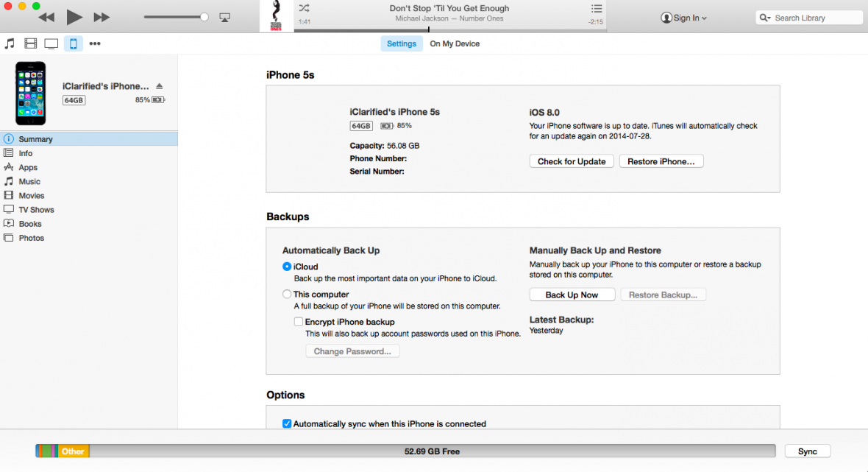This screenshot has width=868, height=472.
Task: Open Summary in the sidebar
Action: (x=88, y=139)
